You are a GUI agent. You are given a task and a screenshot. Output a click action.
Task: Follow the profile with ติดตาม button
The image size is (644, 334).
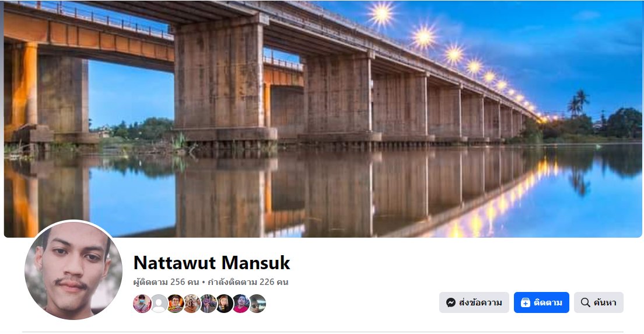point(541,302)
